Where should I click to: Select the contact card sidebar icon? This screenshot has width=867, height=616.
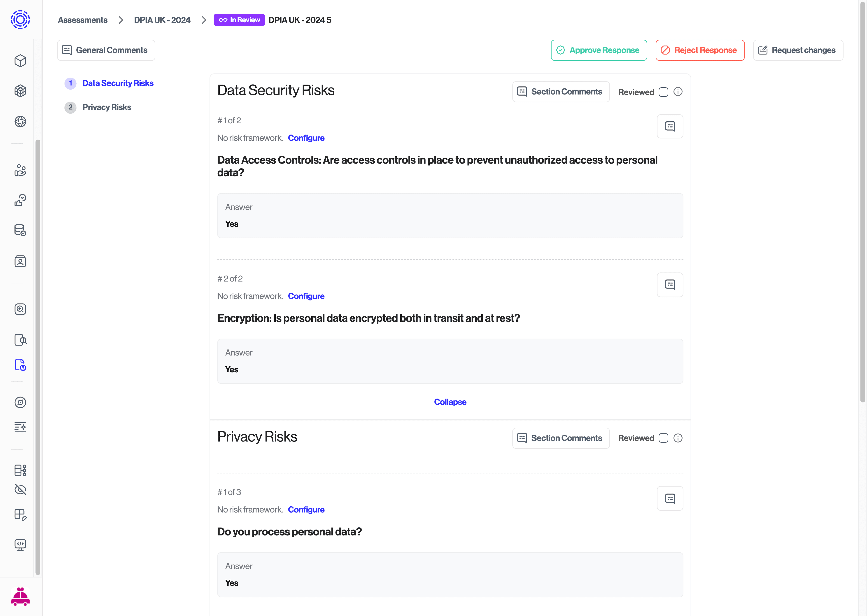pyautogui.click(x=20, y=261)
